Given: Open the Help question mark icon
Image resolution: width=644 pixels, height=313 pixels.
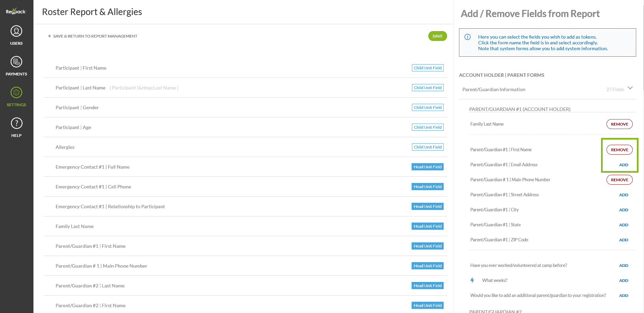Looking at the screenshot, I should [16, 123].
